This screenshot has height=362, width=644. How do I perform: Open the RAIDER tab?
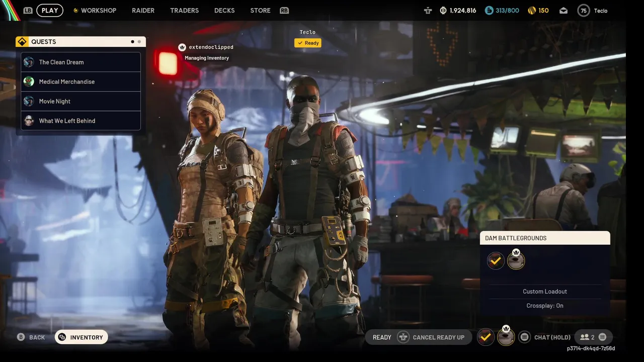tap(143, 10)
